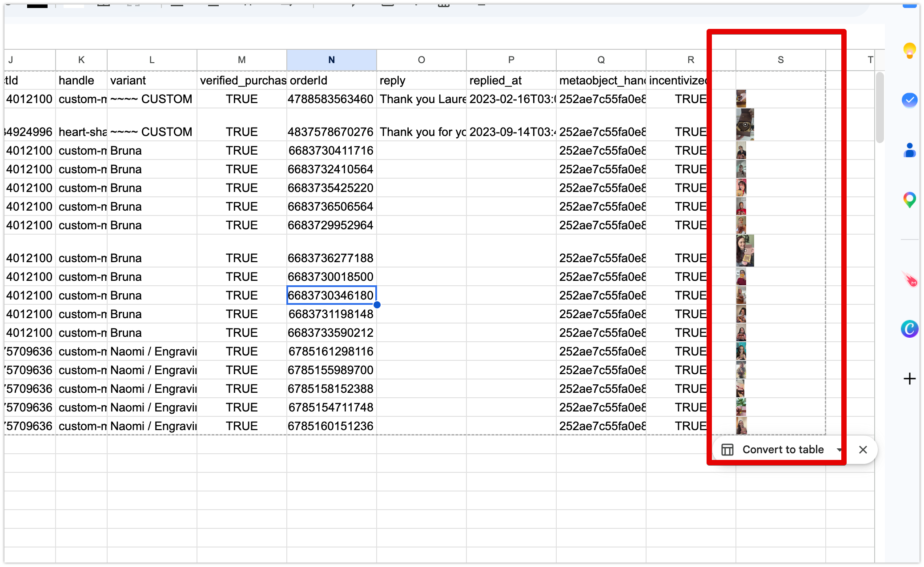Select the cell containing 6785154711748
924x567 pixels.
(x=331, y=407)
